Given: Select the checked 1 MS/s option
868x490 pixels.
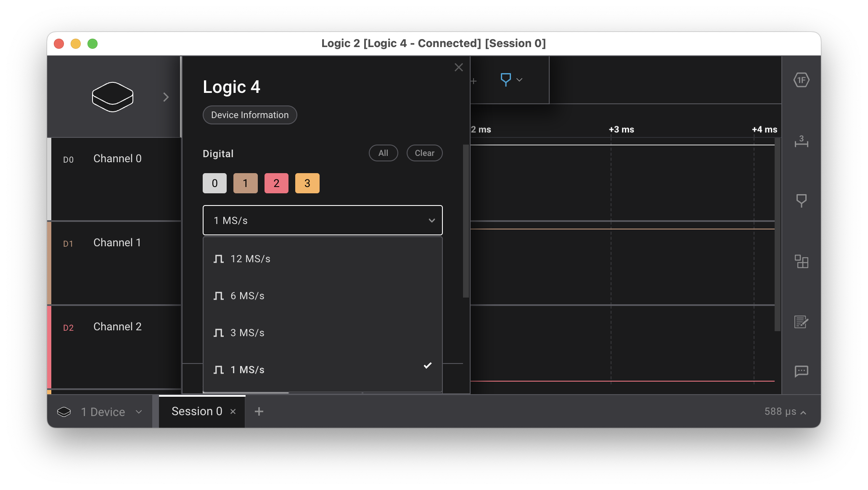Looking at the screenshot, I should [323, 370].
